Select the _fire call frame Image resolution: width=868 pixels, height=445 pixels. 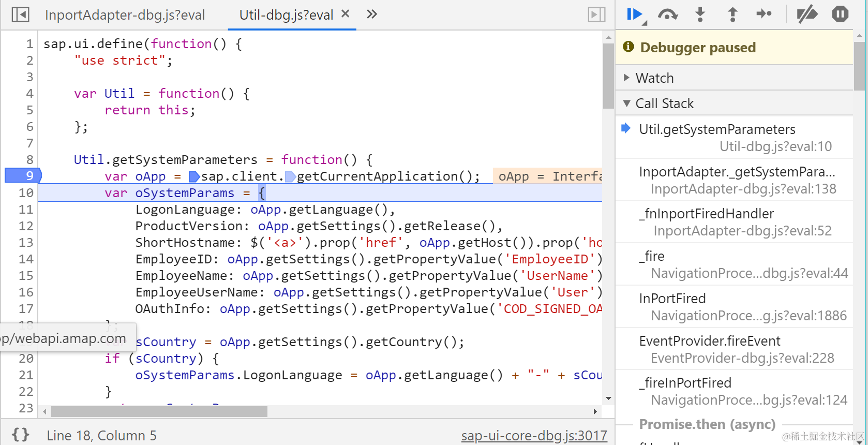(x=735, y=264)
